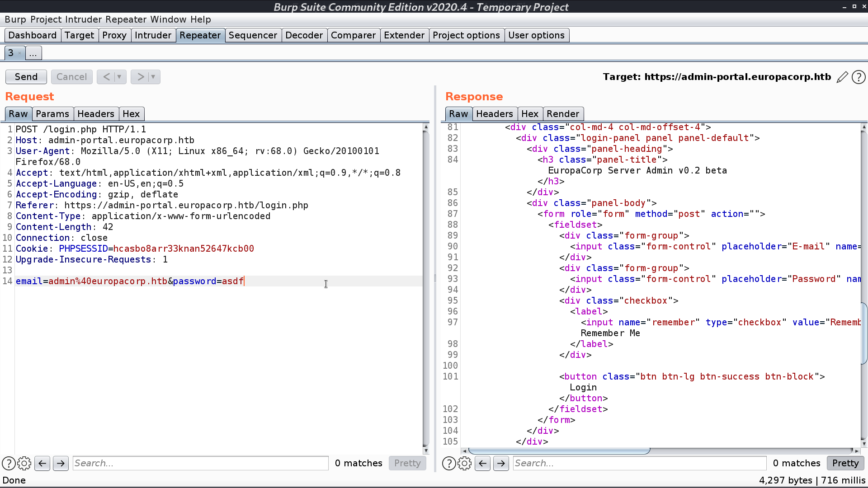This screenshot has height=488, width=868.
Task: Go to next response search match
Action: click(x=501, y=463)
